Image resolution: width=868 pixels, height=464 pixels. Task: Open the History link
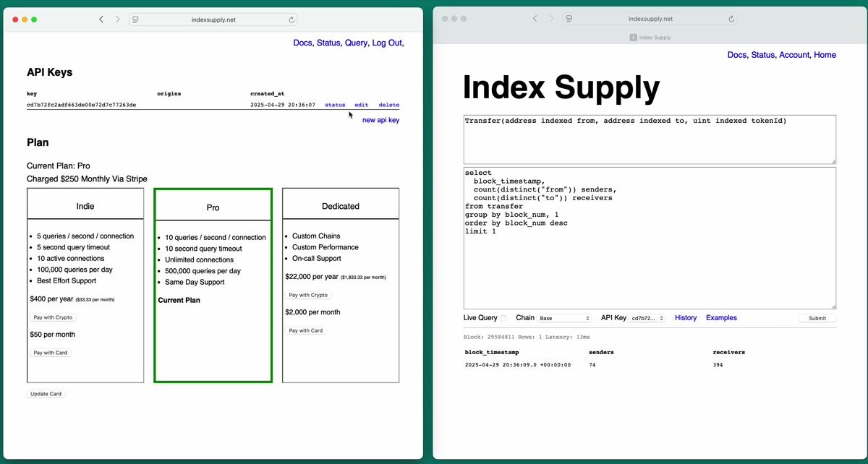(x=686, y=318)
